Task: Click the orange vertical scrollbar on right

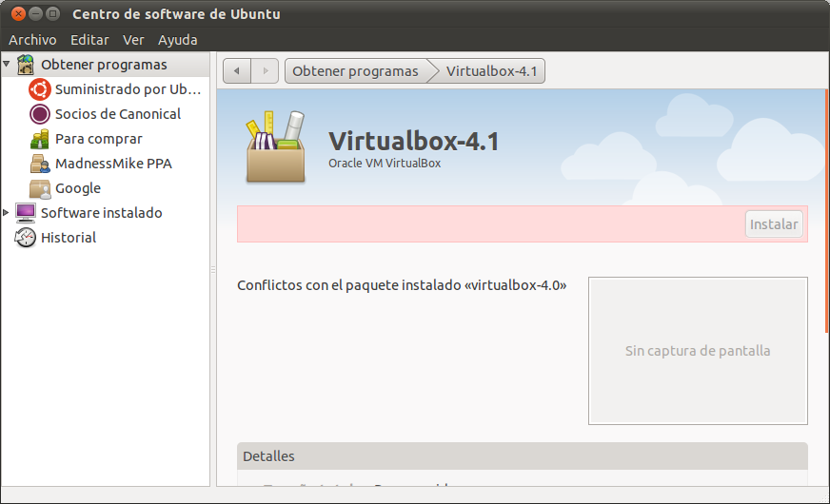Action: pos(826,211)
